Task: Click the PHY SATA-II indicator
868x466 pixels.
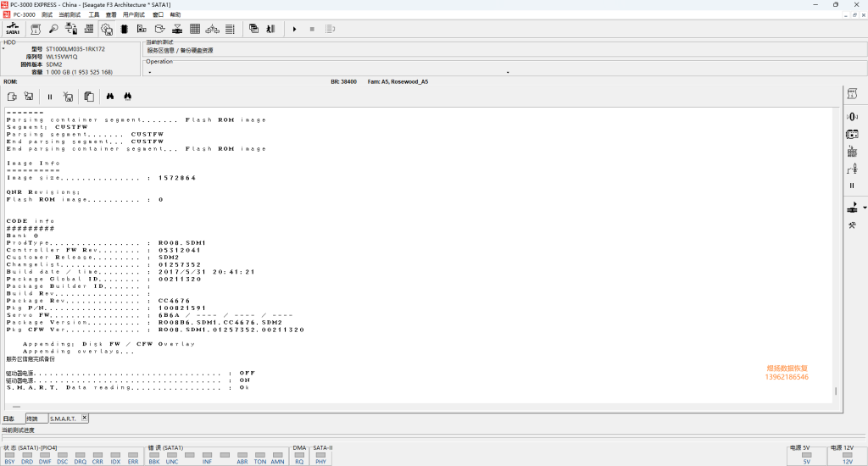Action: (x=320, y=458)
